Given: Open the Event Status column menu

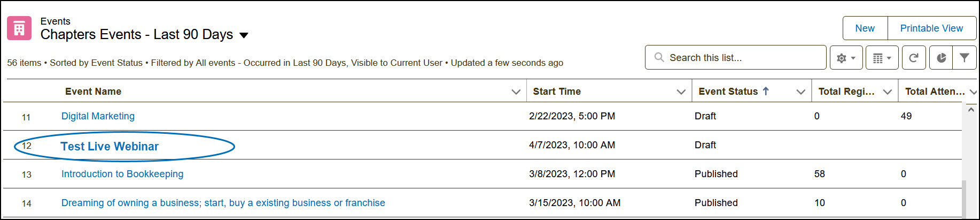Looking at the screenshot, I should click(800, 92).
